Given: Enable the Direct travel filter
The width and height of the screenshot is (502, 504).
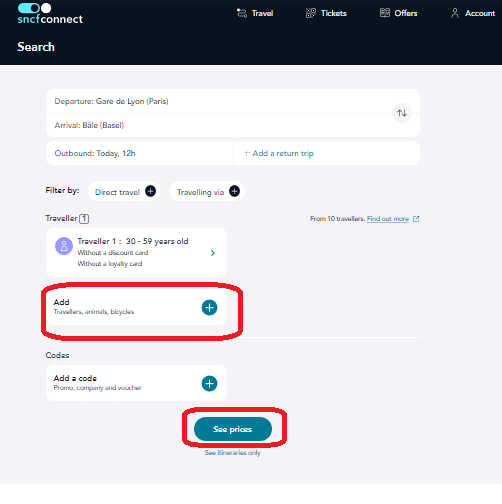Looking at the screenshot, I should [124, 192].
